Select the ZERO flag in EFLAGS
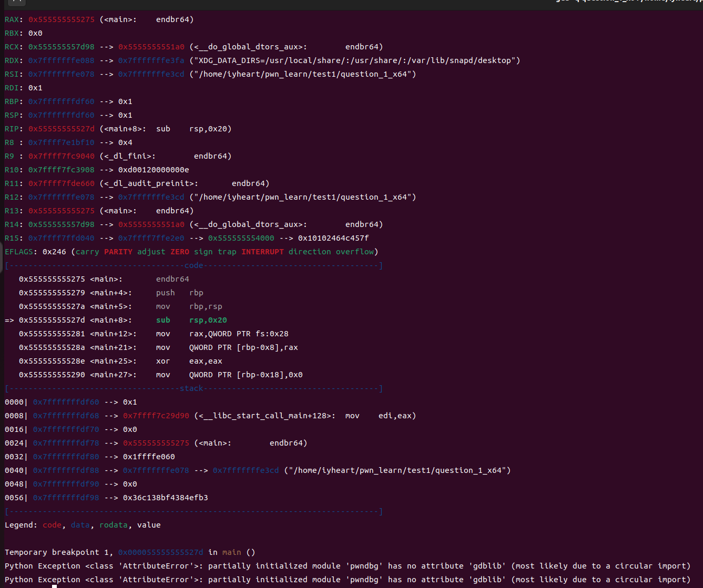 click(180, 252)
